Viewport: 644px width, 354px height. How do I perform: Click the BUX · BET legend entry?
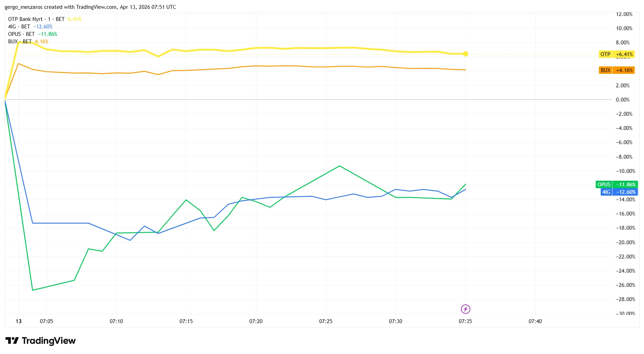click(20, 42)
